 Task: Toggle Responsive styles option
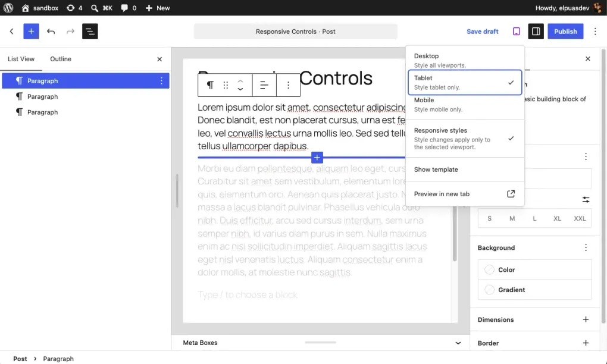click(x=465, y=139)
